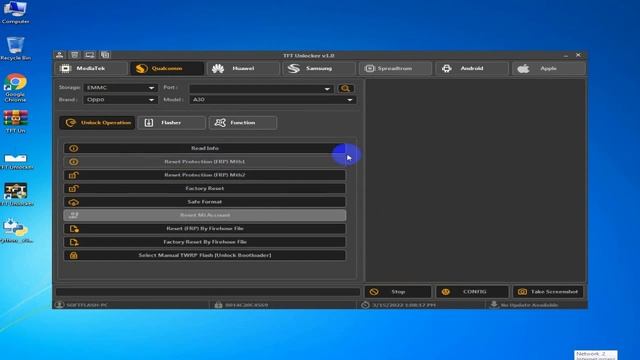Click the user account icon in title bar
640x360 pixels.
60,55
